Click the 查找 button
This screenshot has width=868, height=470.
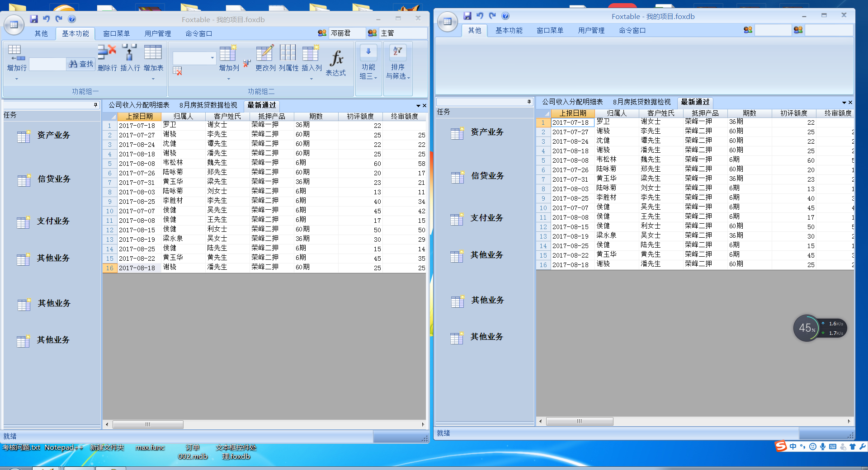[80, 64]
